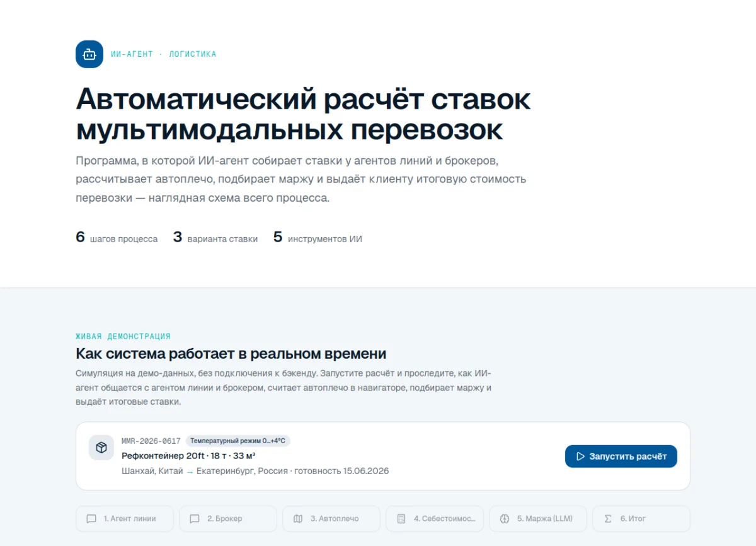Click the Рефконтейнер 20ft cargo description
The height and width of the screenshot is (546, 756).
pyautogui.click(x=188, y=456)
